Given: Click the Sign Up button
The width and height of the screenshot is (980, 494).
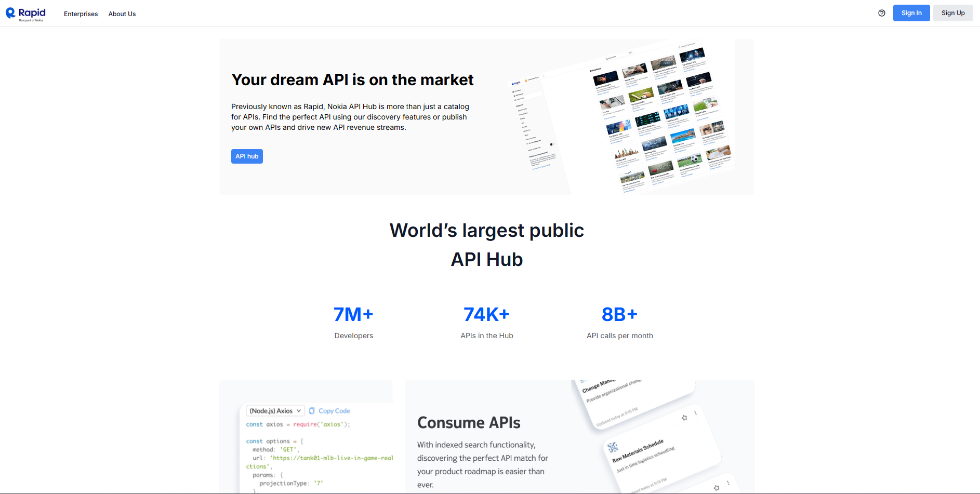Looking at the screenshot, I should coord(953,13).
